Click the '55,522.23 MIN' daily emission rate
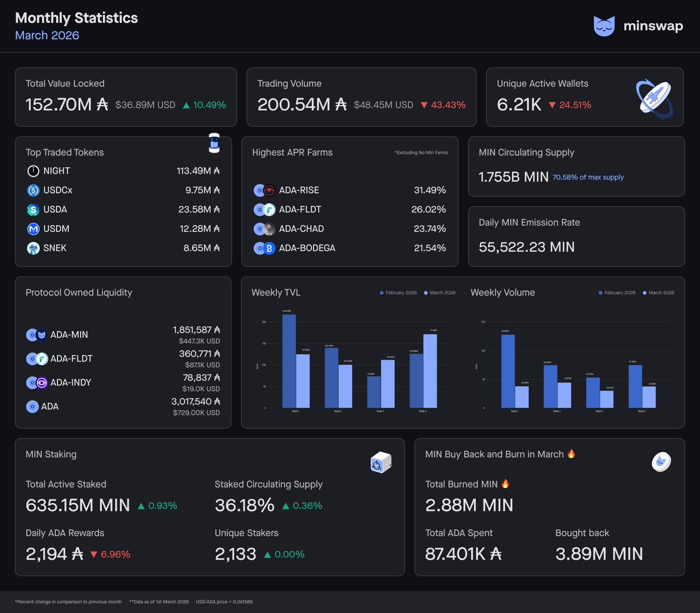The width and height of the screenshot is (700, 613). (527, 247)
